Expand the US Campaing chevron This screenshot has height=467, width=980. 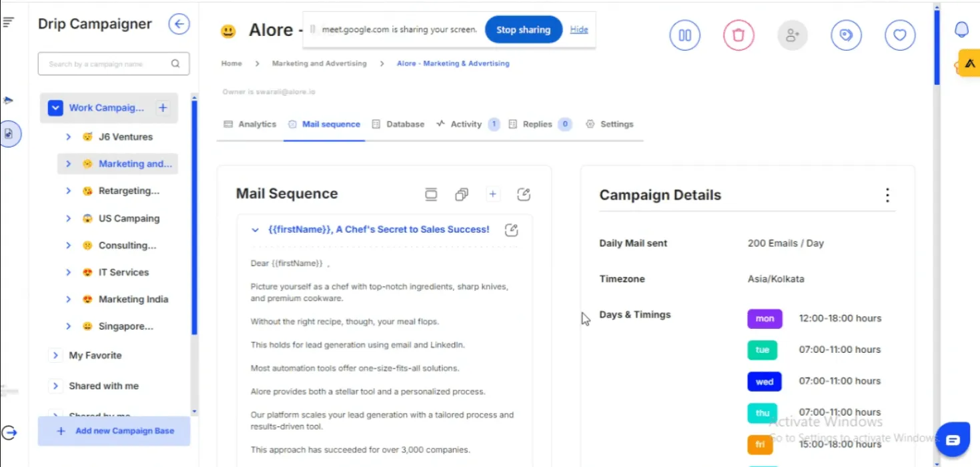point(68,218)
